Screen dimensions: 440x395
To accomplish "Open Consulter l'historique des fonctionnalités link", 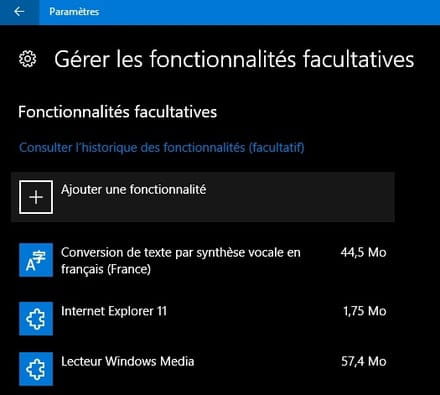I will click(x=162, y=147).
